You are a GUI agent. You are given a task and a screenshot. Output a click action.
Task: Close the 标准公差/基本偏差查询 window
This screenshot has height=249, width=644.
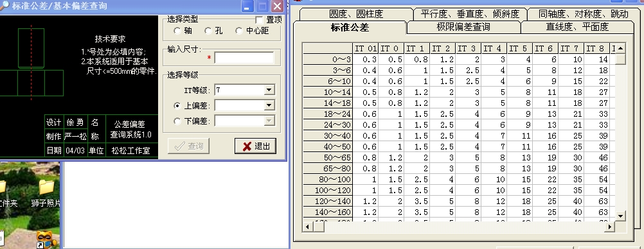(x=278, y=6)
